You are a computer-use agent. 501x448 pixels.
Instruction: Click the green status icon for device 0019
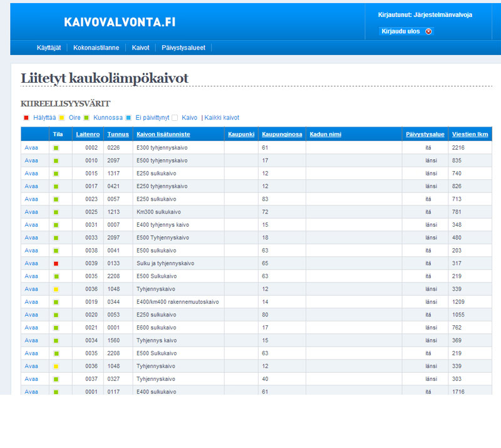(x=56, y=302)
